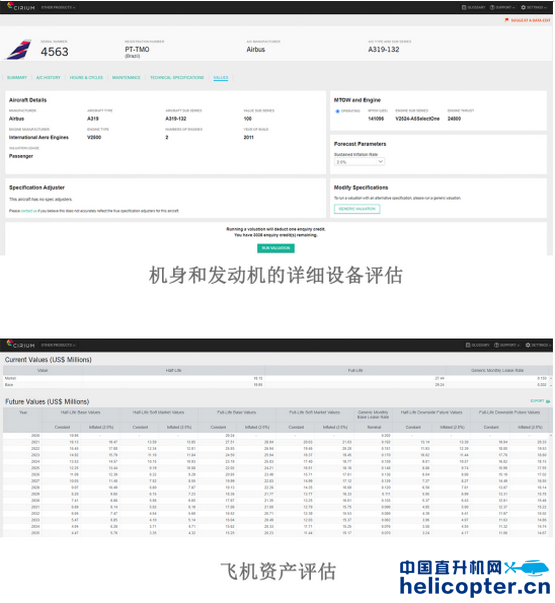
Task: Click the airline tail-fin logo beside 4563
Action: click(18, 49)
